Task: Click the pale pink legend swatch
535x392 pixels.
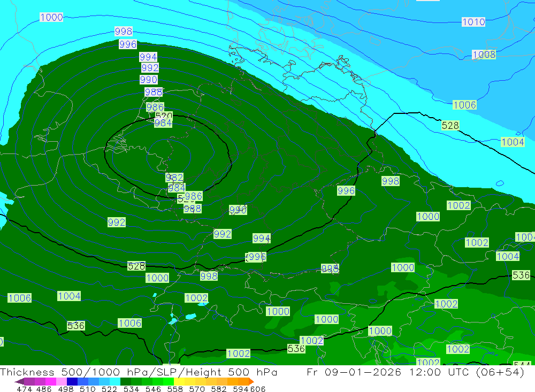Action: click(x=62, y=381)
